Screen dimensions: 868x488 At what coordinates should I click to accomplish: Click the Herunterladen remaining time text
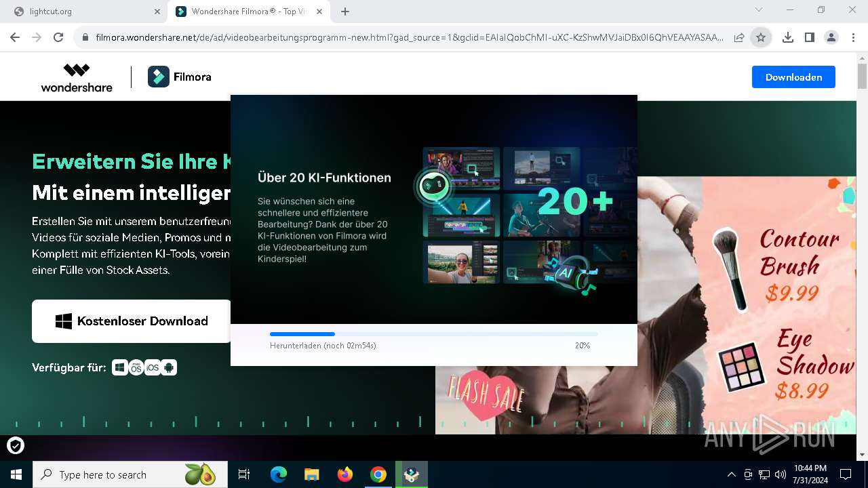(323, 346)
